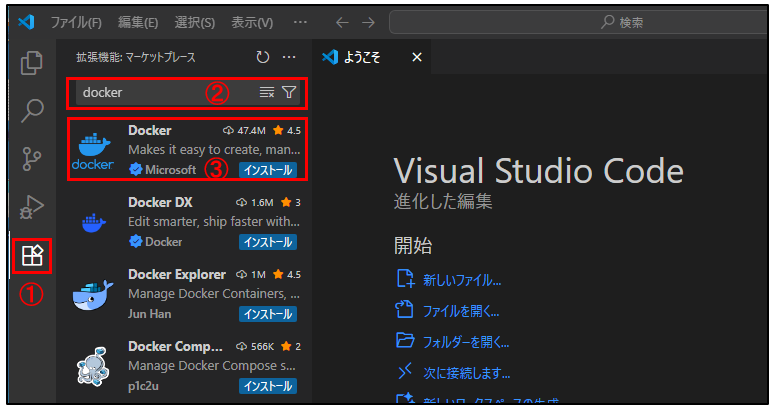Open the extensions panel more actions menu

point(290,57)
